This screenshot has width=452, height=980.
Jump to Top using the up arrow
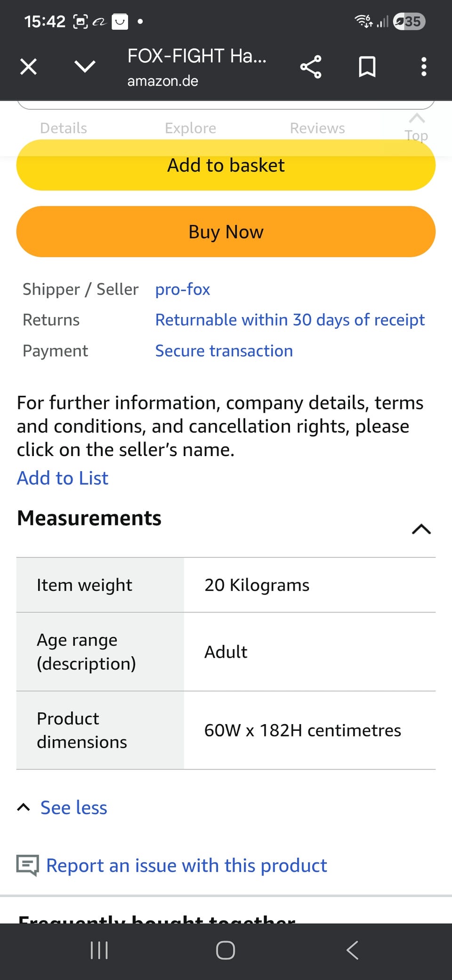[417, 126]
